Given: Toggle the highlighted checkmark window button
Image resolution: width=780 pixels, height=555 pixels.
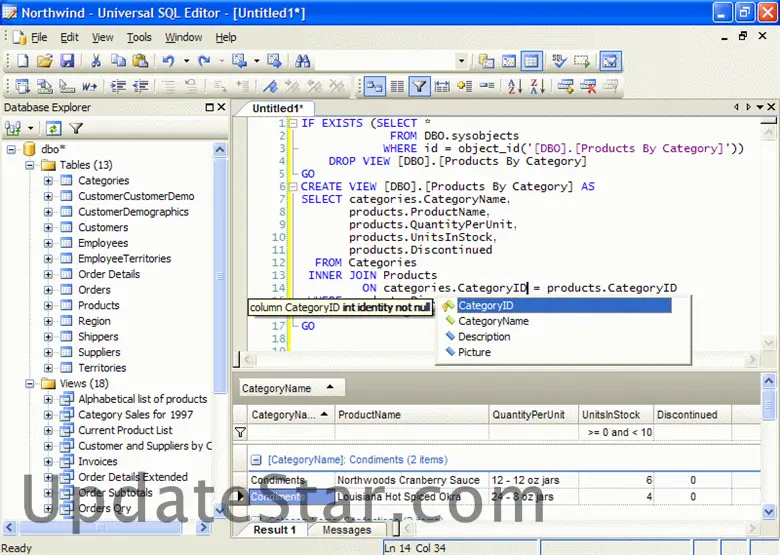Looking at the screenshot, I should click(x=610, y=61).
